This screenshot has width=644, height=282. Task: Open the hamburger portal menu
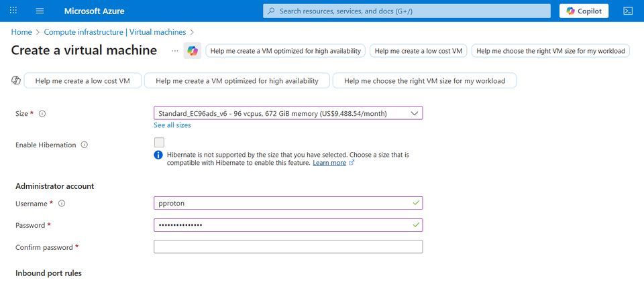[40, 11]
